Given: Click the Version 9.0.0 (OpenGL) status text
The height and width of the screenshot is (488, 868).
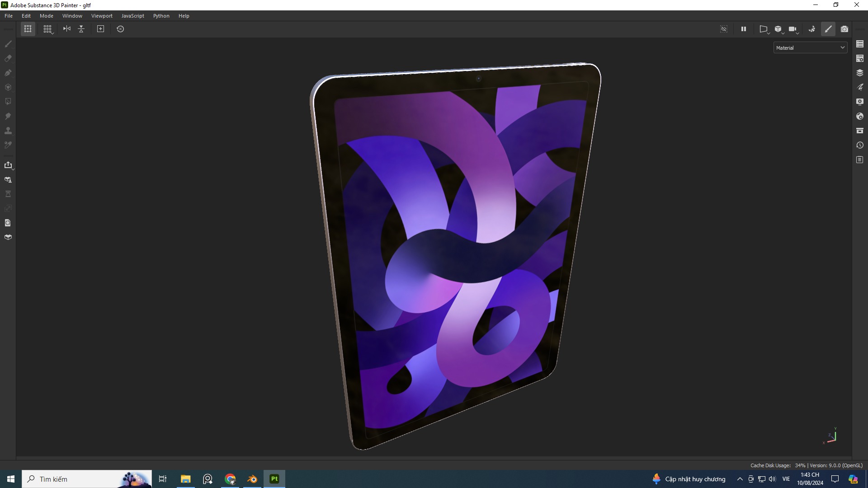Looking at the screenshot, I should [836, 465].
